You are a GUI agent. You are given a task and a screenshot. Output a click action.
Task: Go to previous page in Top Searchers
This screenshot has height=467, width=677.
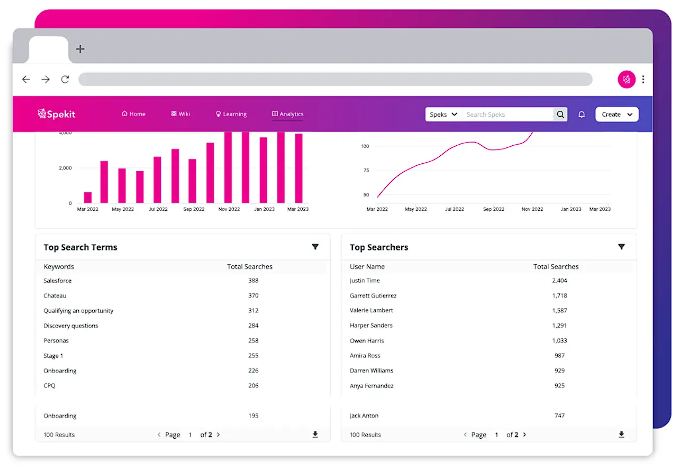point(465,435)
